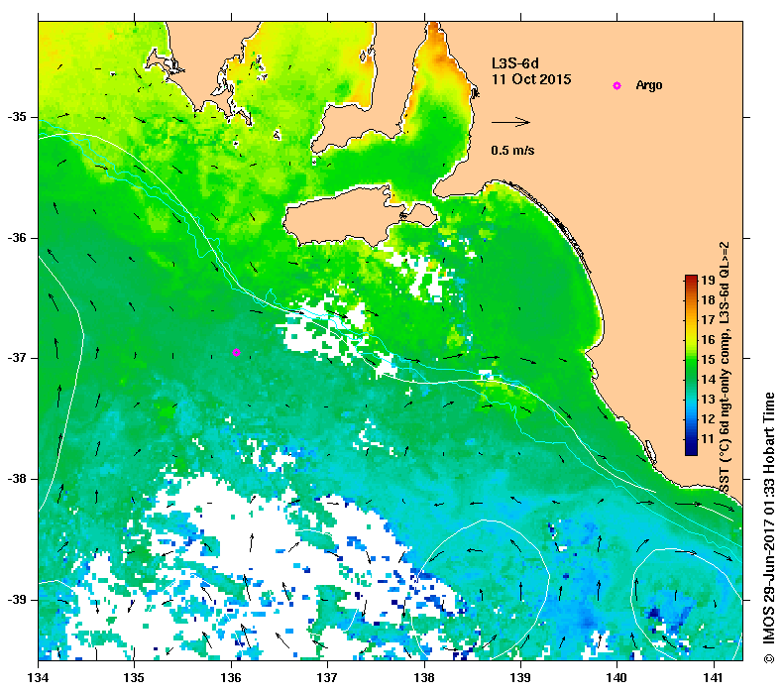Screen dimensions: 784x694
Task: Click the SST color scale bar
Action: point(691,365)
